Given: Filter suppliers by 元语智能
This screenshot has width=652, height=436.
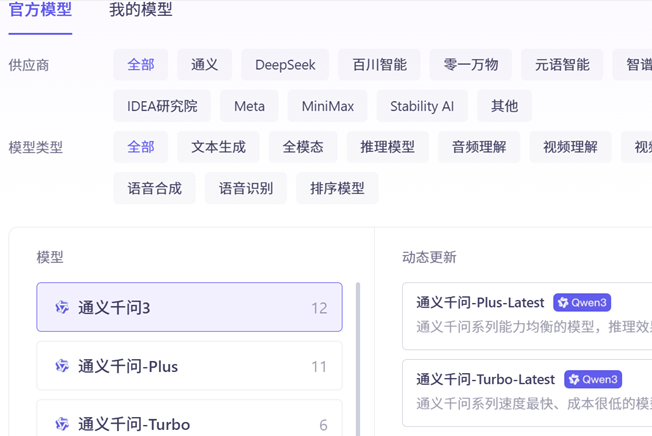Looking at the screenshot, I should pyautogui.click(x=562, y=64).
